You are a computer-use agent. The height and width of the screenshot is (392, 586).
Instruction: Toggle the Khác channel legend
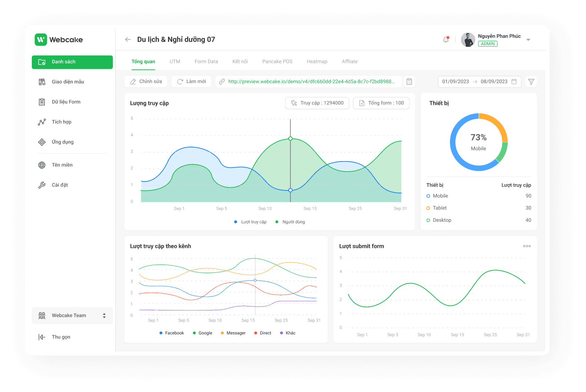click(288, 333)
